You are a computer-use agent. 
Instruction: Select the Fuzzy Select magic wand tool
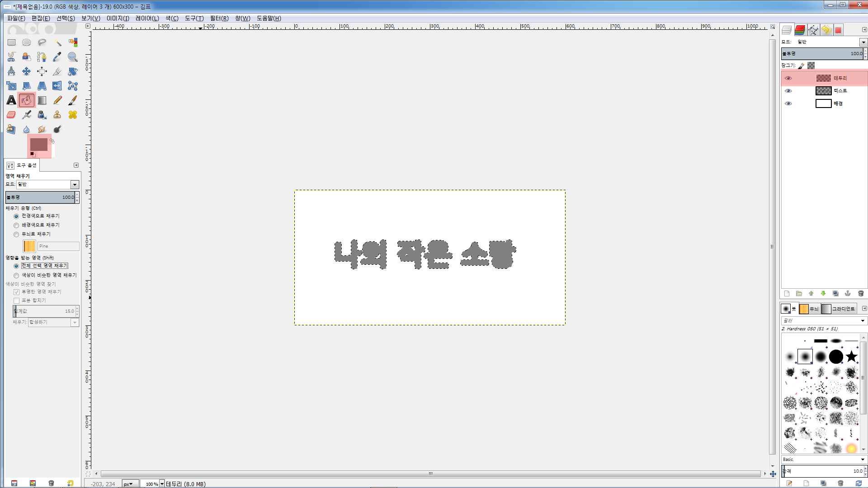57,42
